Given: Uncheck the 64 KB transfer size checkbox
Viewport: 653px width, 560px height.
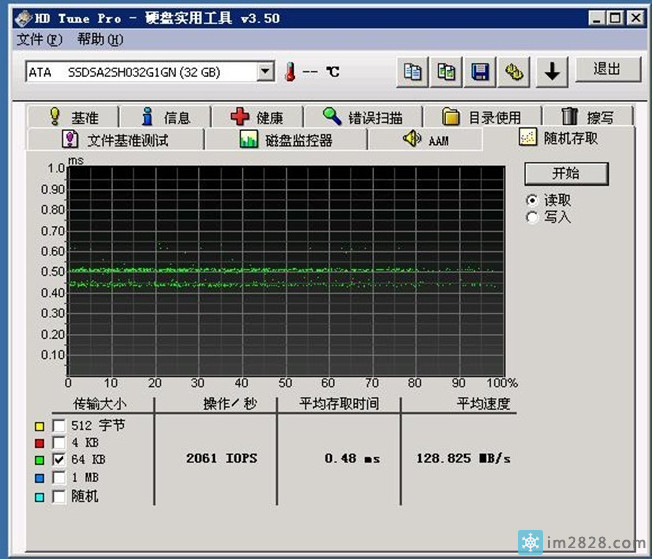Looking at the screenshot, I should coord(59,460).
